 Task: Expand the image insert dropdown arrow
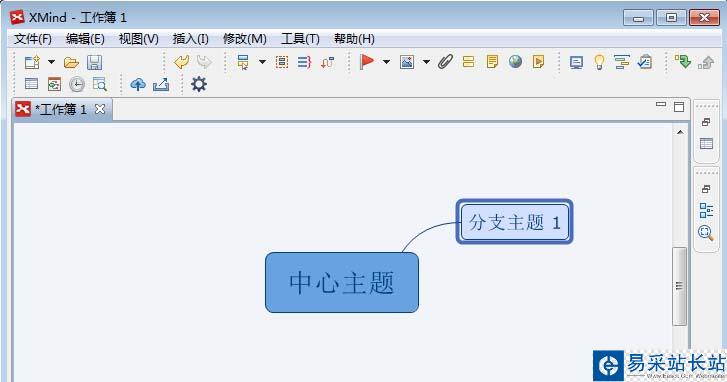pos(426,62)
